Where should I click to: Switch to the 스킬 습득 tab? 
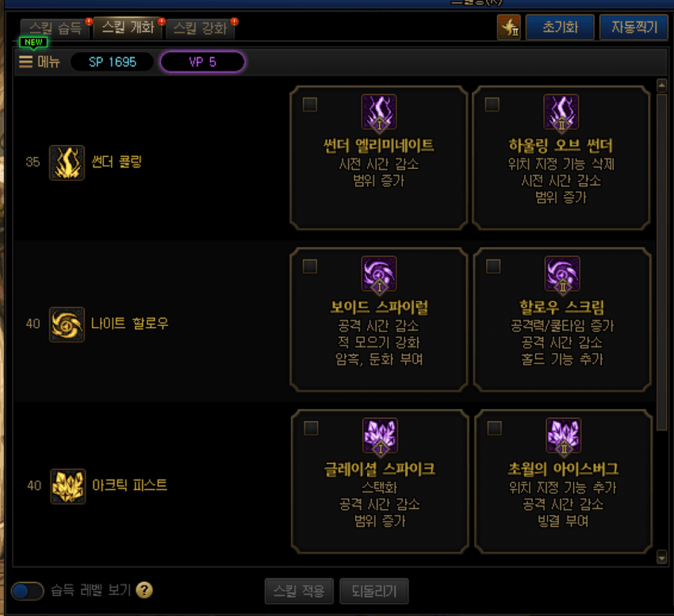pos(56,29)
